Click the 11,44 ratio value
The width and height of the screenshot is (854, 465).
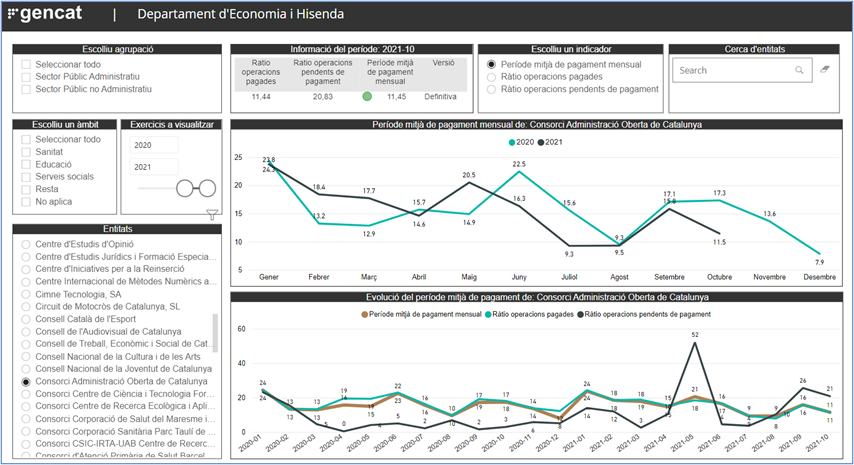(x=261, y=97)
